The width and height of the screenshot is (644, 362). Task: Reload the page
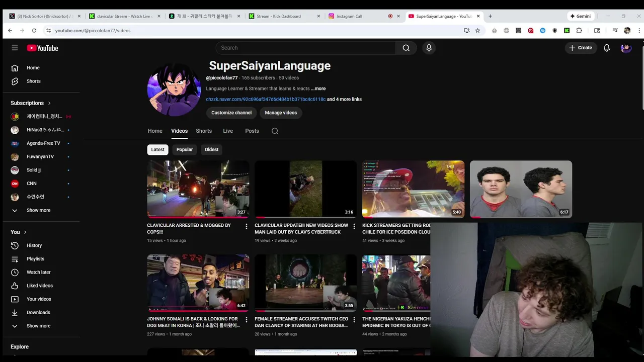[x=34, y=30]
